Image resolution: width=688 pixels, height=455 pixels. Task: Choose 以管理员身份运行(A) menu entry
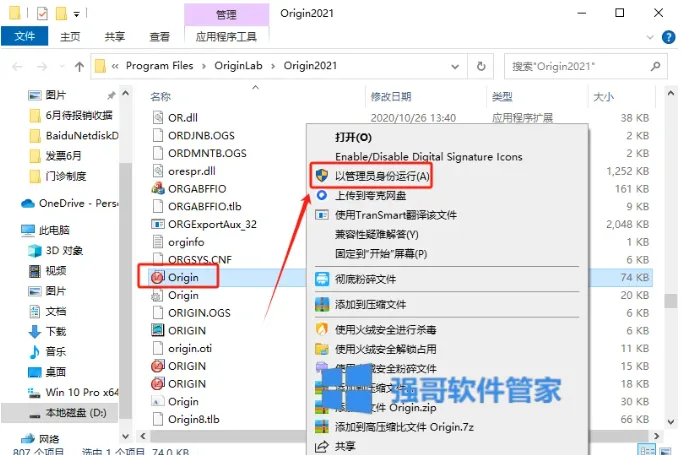click(447, 176)
